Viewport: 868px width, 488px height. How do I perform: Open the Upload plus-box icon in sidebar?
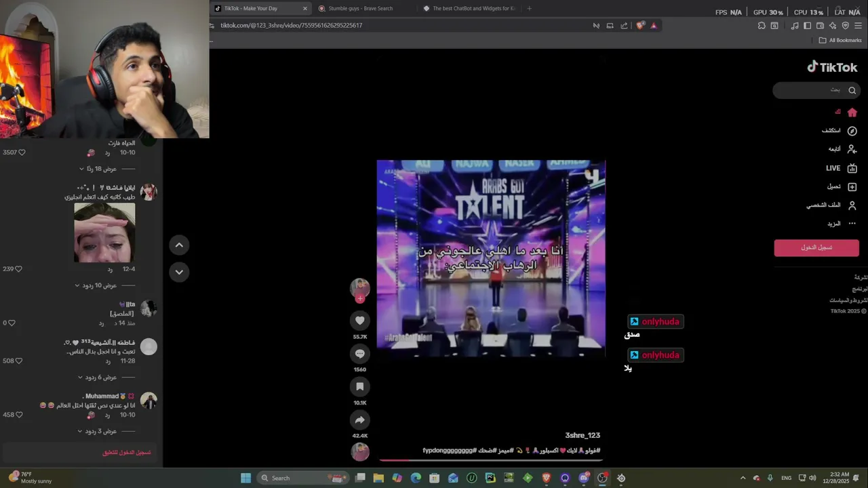click(x=852, y=186)
